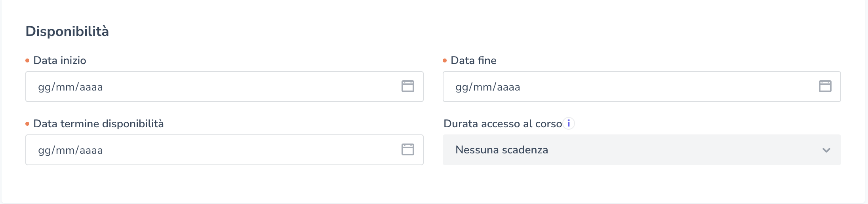
Task: Select the Nessuna scadenza value text
Action: [x=502, y=150]
